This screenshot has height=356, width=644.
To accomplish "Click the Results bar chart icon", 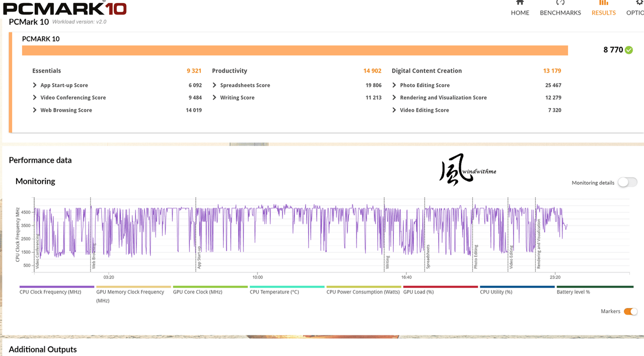I will (x=603, y=3).
